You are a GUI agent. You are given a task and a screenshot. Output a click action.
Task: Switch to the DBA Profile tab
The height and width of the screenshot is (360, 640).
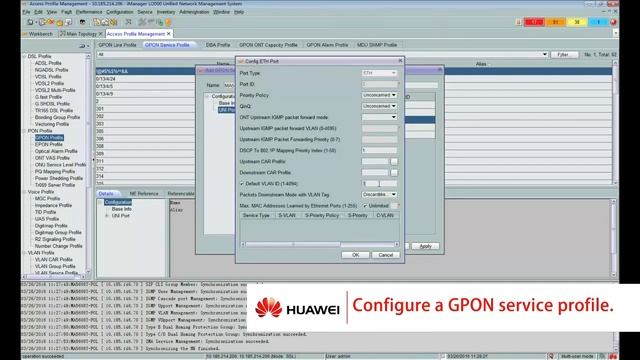click(218, 45)
